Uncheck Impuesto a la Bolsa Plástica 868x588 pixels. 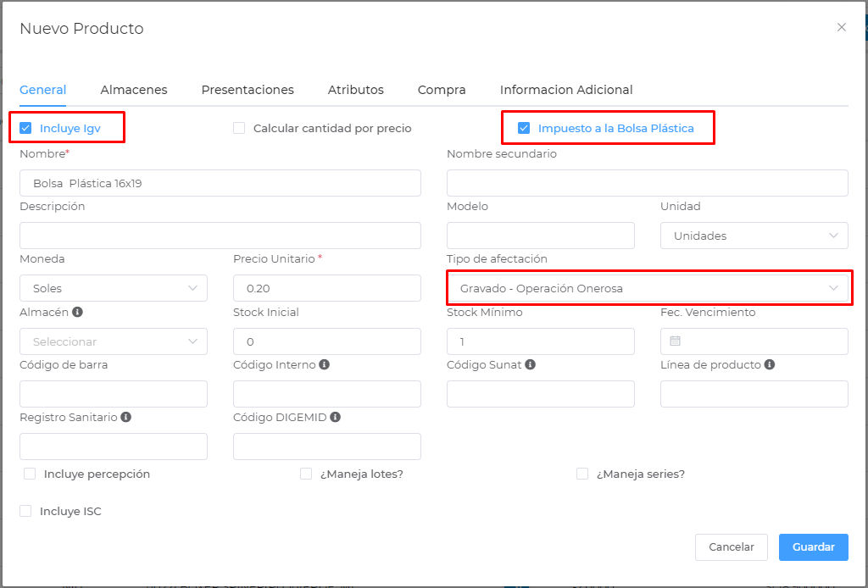pyautogui.click(x=524, y=128)
